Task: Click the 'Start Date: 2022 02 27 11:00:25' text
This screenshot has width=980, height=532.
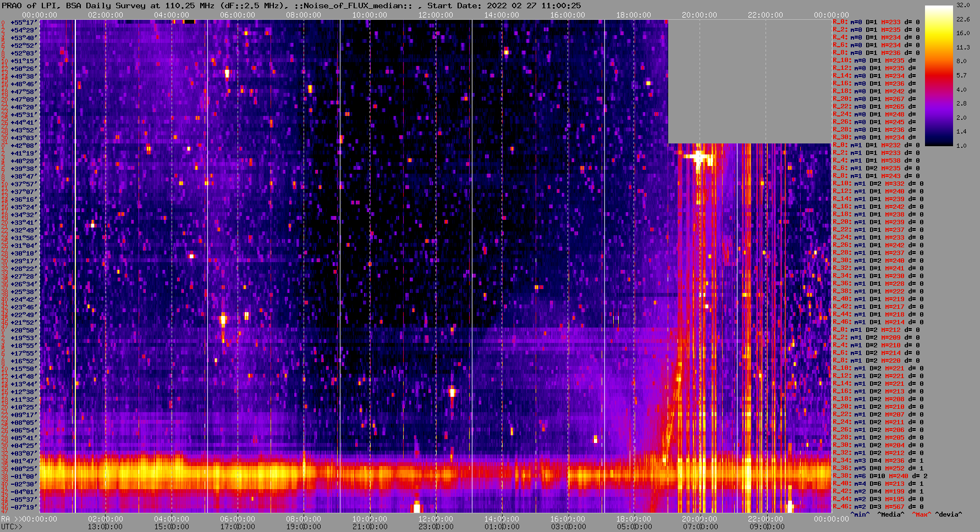Action: [504, 5]
